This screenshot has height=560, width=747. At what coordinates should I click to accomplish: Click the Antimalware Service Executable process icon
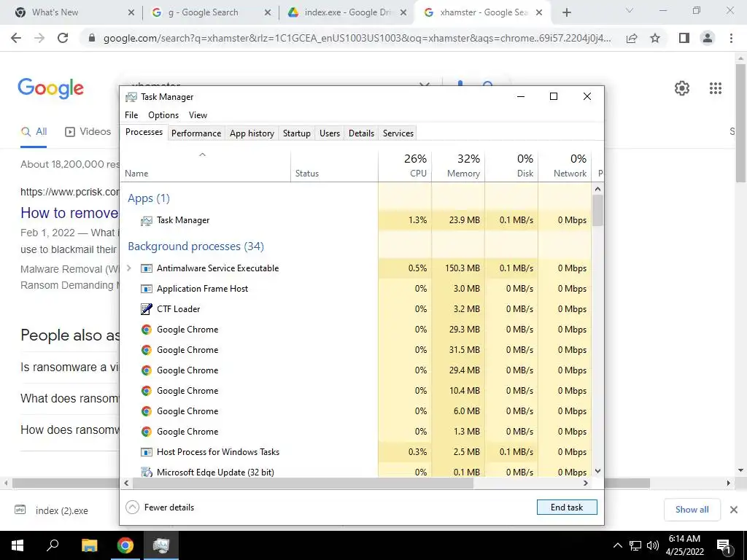tap(146, 268)
